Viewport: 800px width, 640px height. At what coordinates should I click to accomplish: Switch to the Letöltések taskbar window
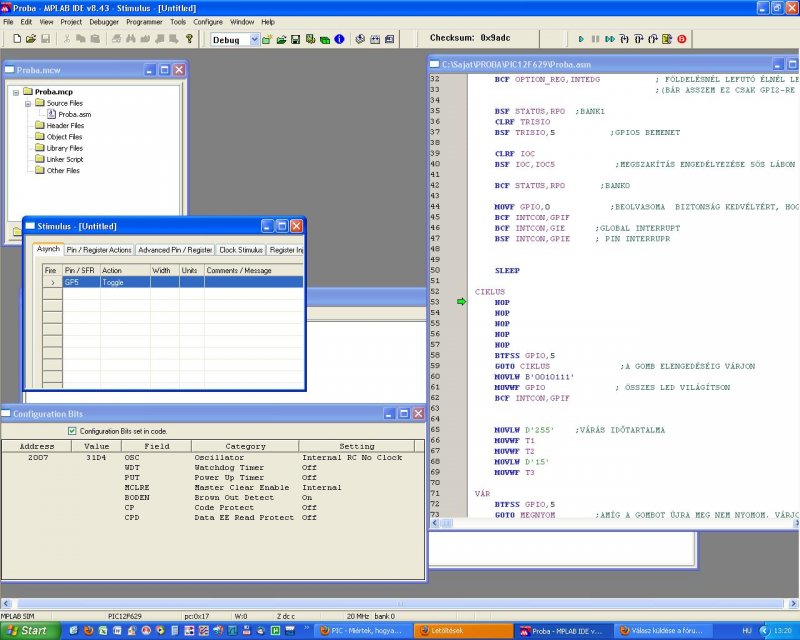coord(463,631)
